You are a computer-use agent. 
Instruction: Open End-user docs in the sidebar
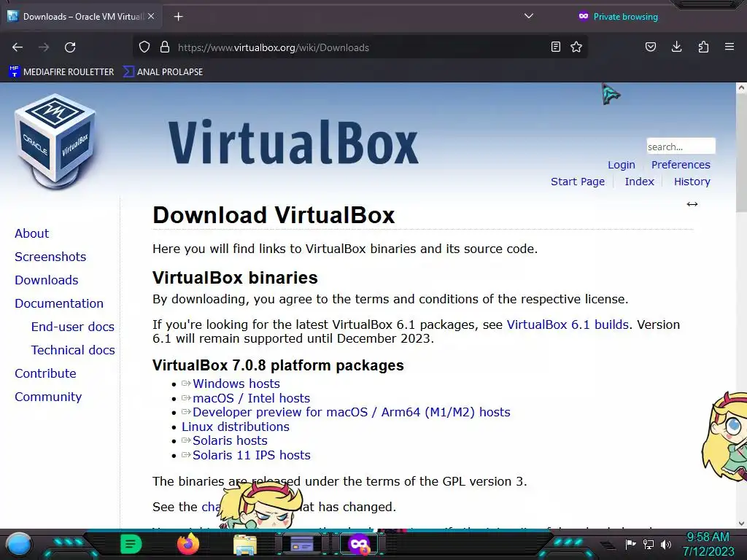(x=73, y=327)
